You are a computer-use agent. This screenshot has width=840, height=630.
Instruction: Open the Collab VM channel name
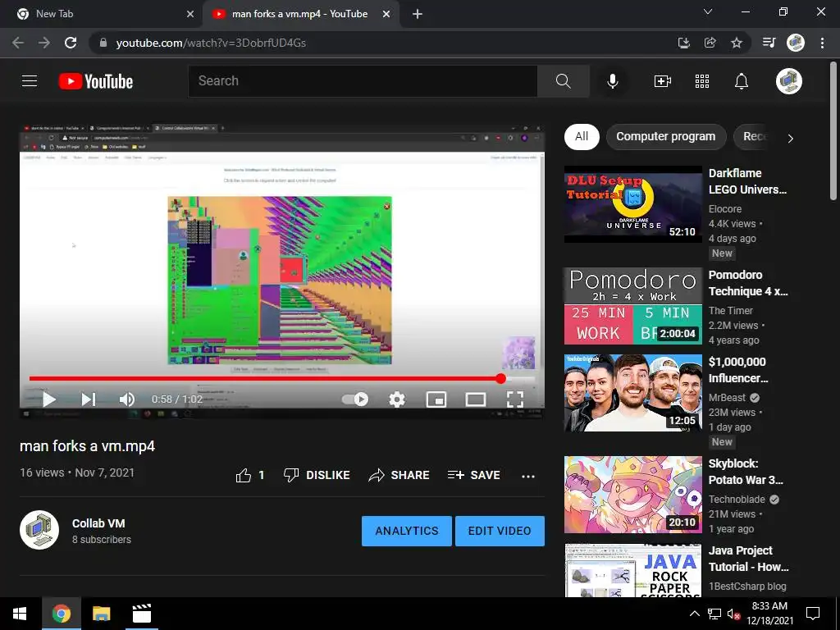point(98,523)
